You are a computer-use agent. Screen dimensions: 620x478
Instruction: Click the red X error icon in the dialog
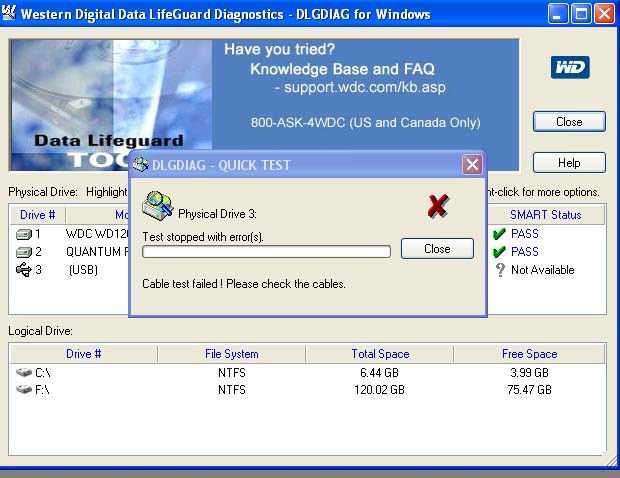click(x=438, y=206)
